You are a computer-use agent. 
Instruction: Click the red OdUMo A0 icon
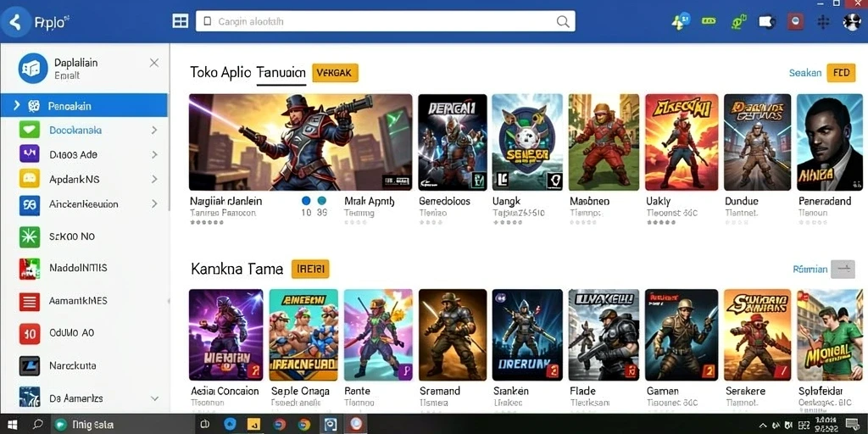pyautogui.click(x=29, y=334)
